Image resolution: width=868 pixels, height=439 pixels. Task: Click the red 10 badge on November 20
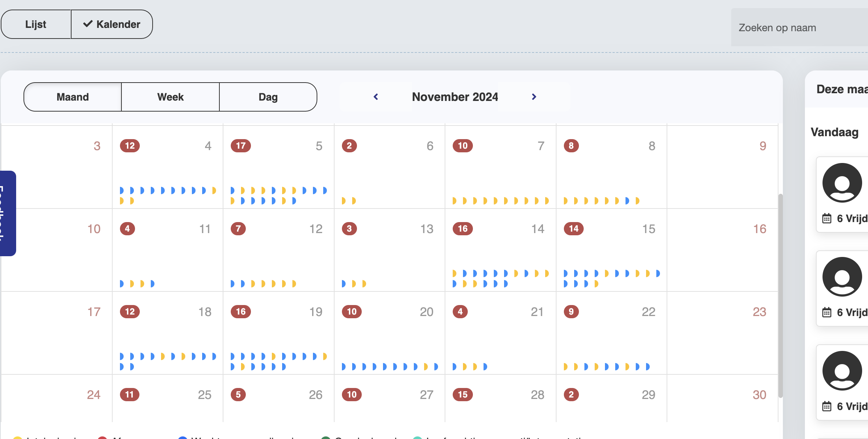[x=351, y=312]
